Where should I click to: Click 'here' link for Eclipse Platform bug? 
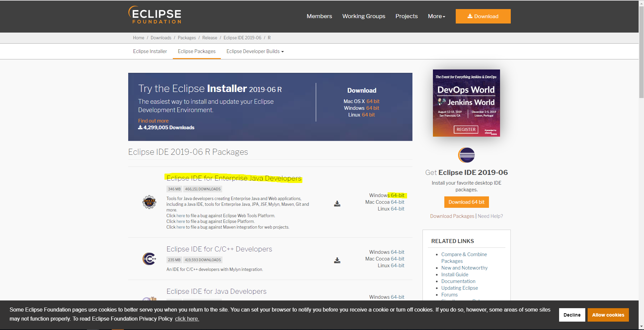181,222
